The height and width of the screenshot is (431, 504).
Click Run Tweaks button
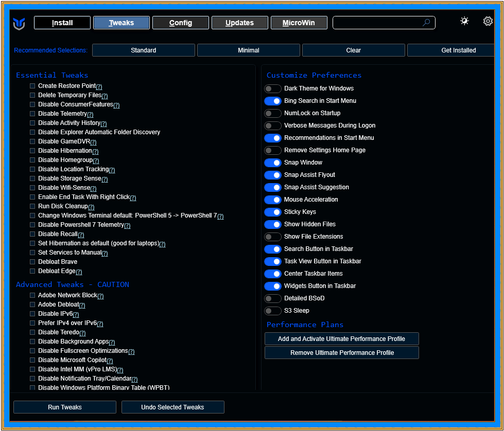pos(65,407)
